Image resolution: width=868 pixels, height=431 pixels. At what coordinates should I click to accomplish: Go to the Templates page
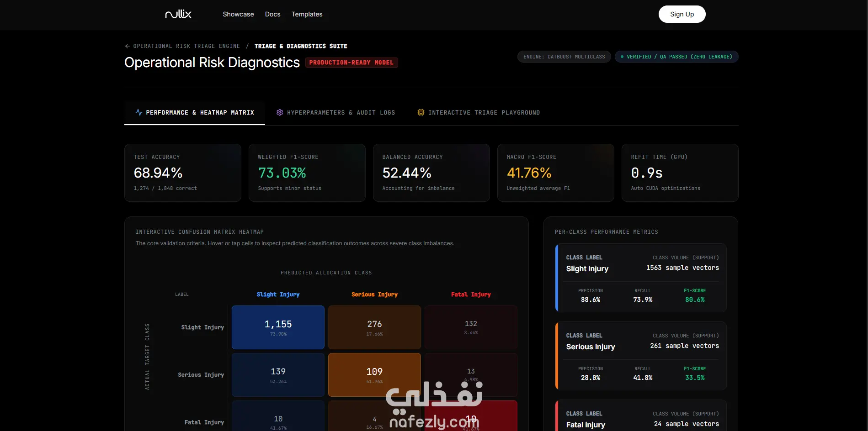(307, 14)
